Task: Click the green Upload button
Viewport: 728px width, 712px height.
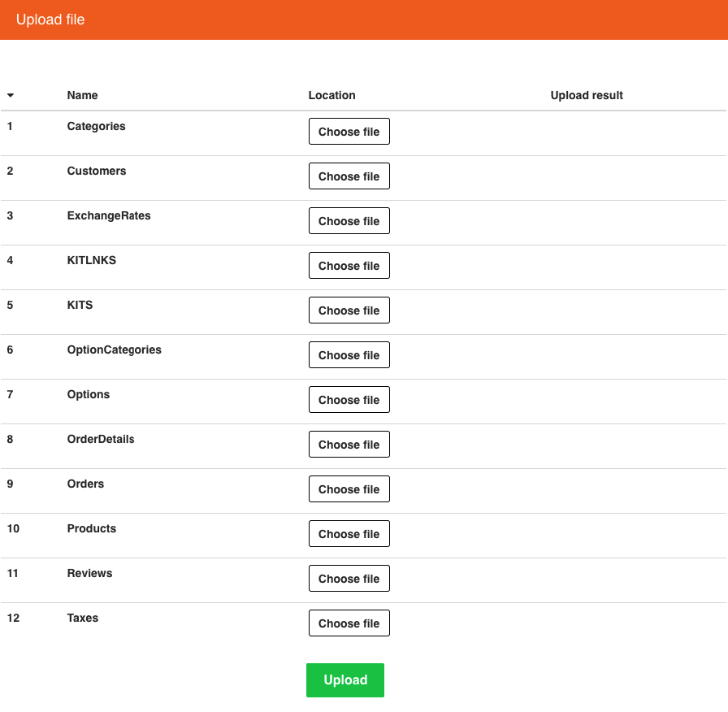Action: [345, 680]
